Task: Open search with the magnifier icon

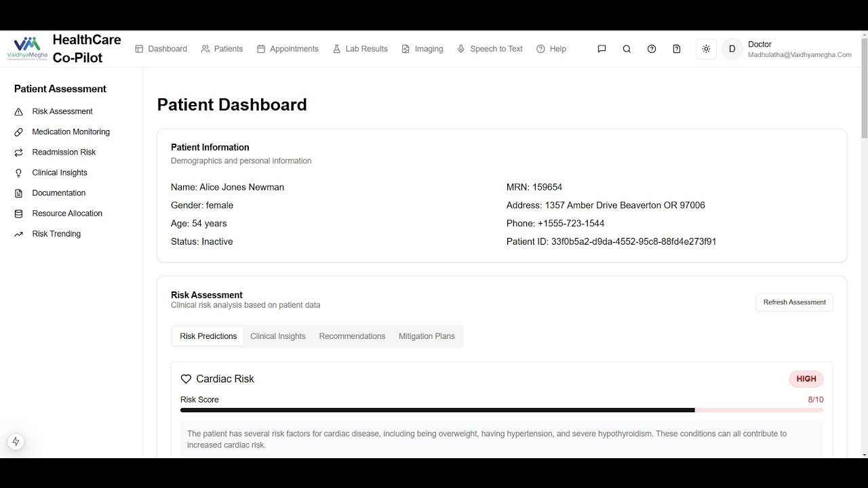Action: (627, 49)
